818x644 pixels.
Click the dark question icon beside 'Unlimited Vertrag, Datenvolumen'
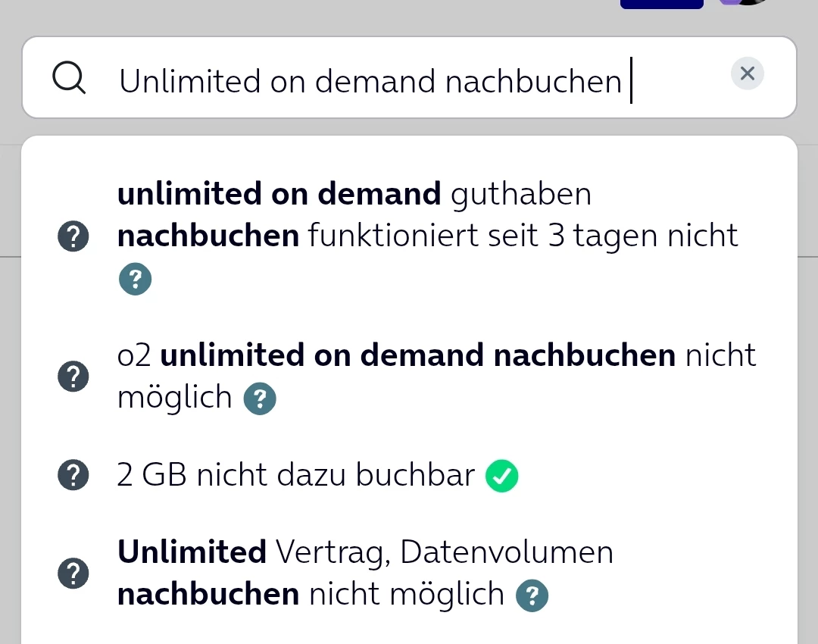(x=73, y=574)
